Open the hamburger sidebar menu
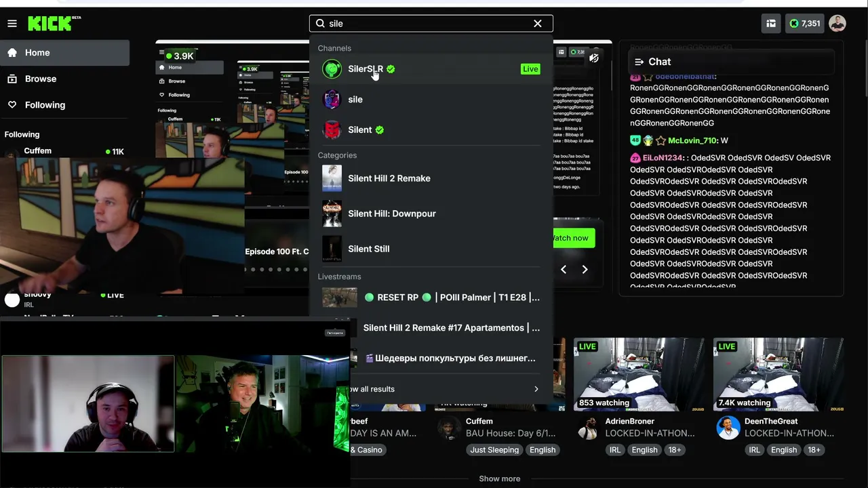 point(12,24)
